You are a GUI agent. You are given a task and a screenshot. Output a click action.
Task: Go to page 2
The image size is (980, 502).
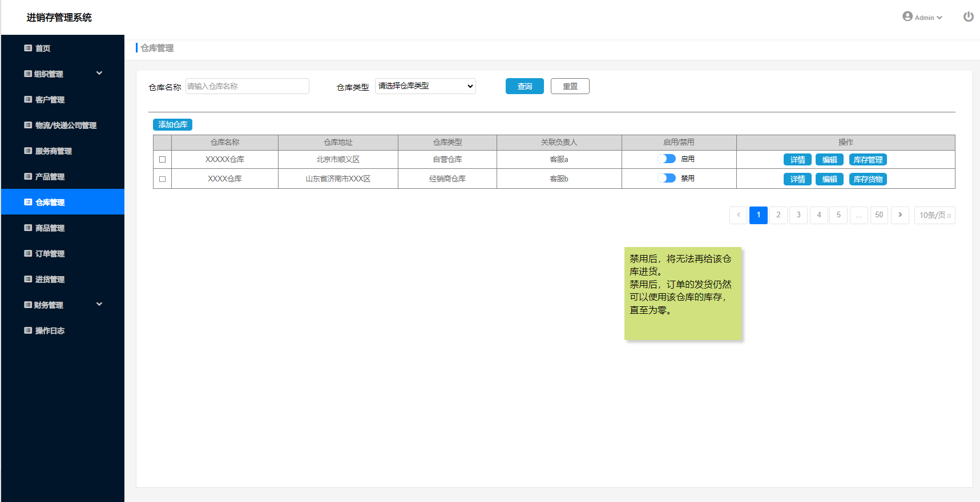pyautogui.click(x=779, y=215)
